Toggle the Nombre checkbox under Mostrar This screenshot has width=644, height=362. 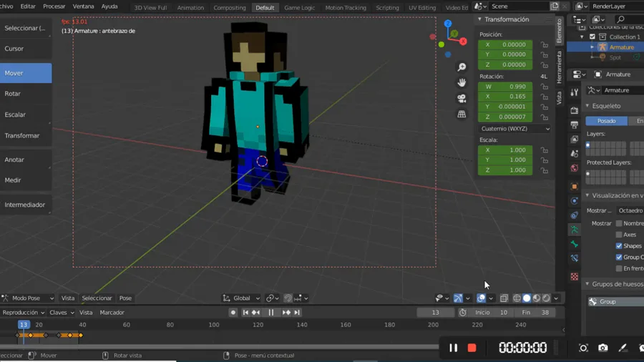[x=619, y=223]
